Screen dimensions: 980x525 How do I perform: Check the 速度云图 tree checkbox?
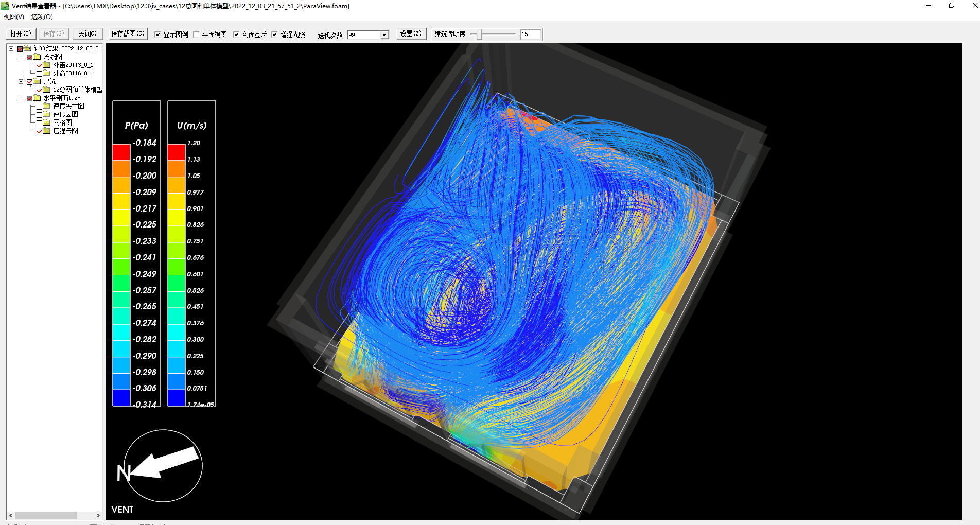coord(40,115)
